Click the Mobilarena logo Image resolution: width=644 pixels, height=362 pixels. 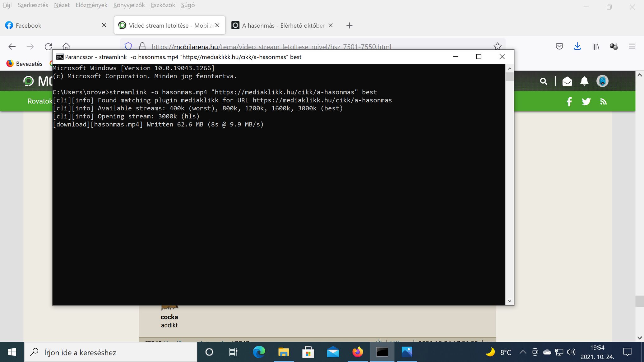point(38,81)
